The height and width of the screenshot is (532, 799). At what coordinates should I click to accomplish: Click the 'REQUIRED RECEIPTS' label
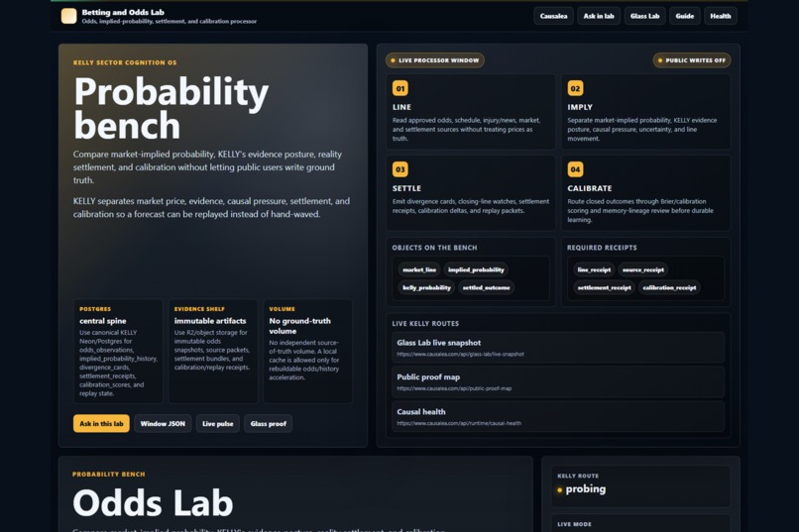coord(602,248)
